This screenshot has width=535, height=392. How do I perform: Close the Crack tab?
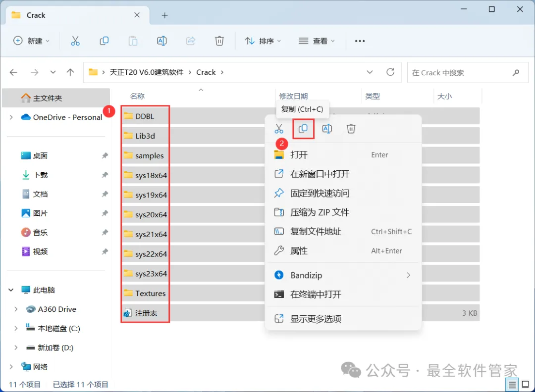[x=137, y=15]
